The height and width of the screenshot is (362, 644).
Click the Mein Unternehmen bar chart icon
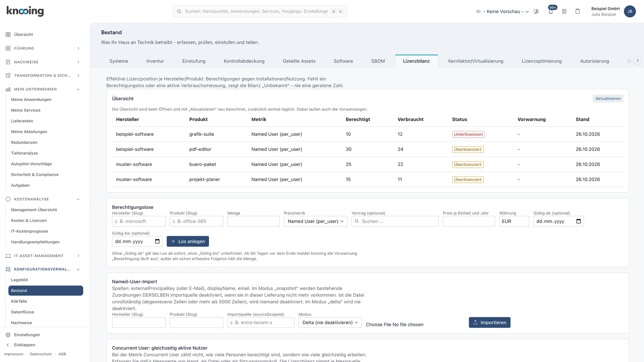[x=8, y=89]
